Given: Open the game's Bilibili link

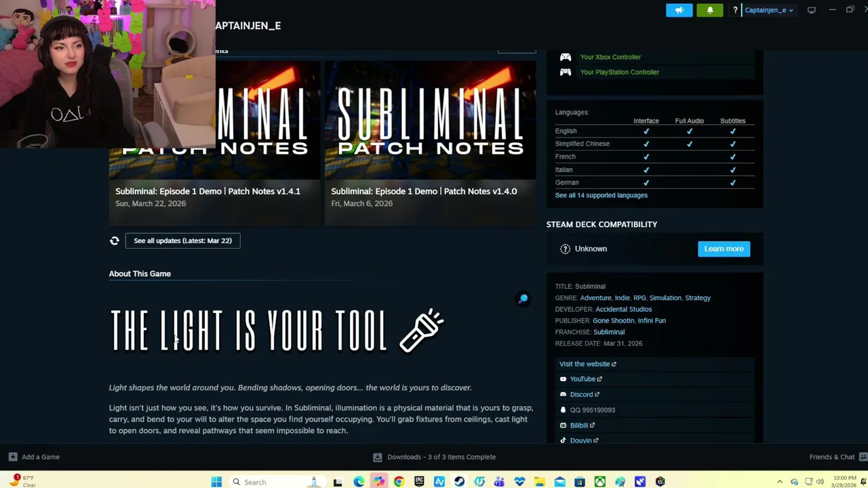Looking at the screenshot, I should (x=582, y=426).
